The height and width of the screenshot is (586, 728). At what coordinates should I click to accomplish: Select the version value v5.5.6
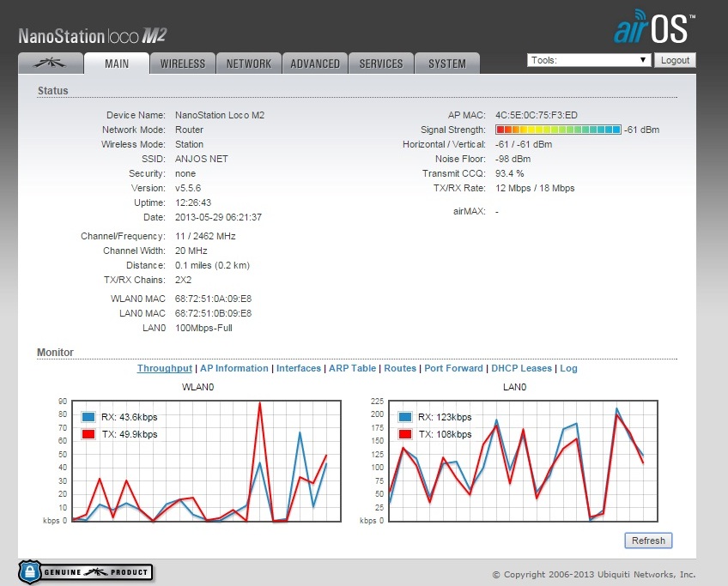[188, 188]
